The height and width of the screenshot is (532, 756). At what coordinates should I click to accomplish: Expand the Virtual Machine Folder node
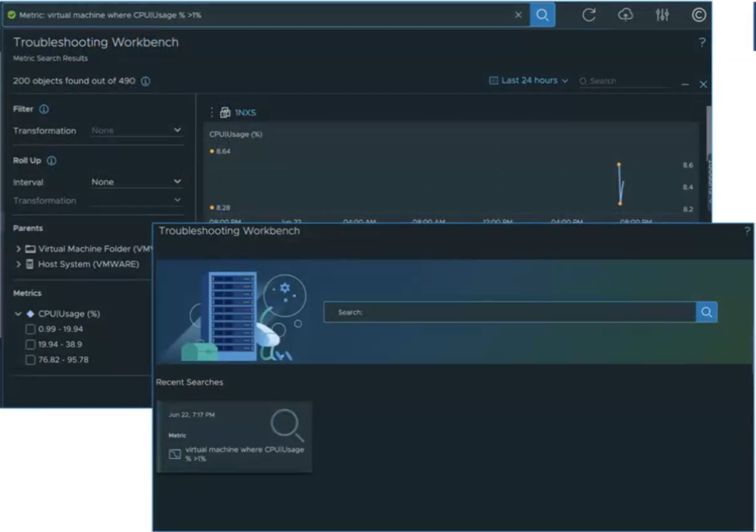click(18, 249)
